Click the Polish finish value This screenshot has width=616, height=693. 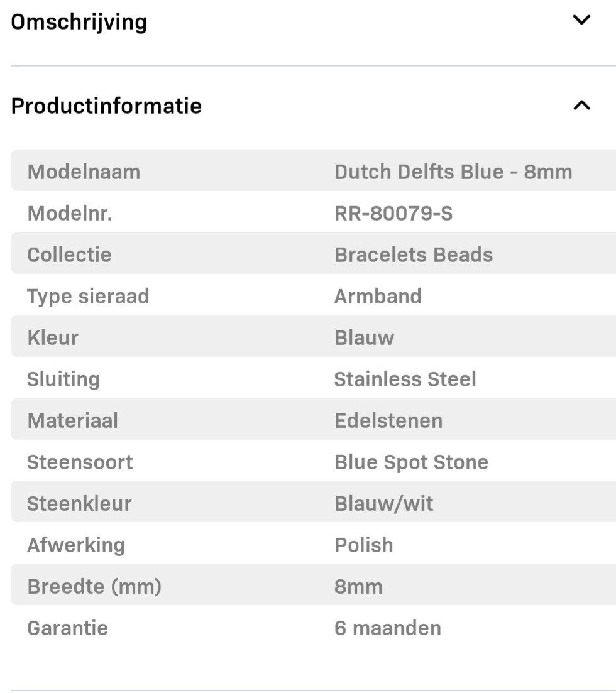tap(363, 545)
